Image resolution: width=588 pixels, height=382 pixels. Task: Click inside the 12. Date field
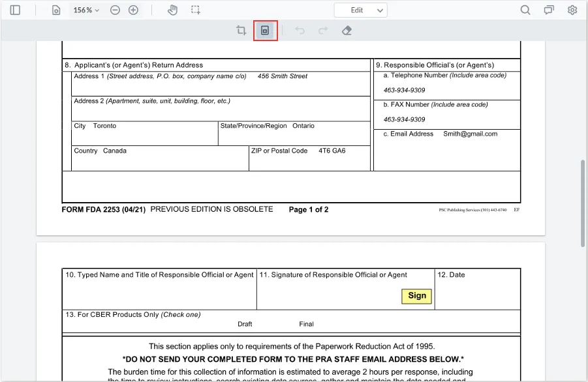(x=478, y=289)
